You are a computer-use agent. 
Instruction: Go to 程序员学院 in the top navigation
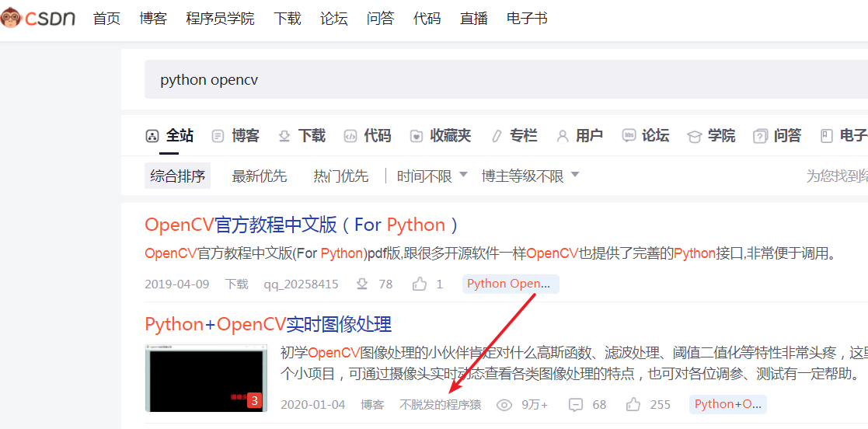pyautogui.click(x=221, y=19)
